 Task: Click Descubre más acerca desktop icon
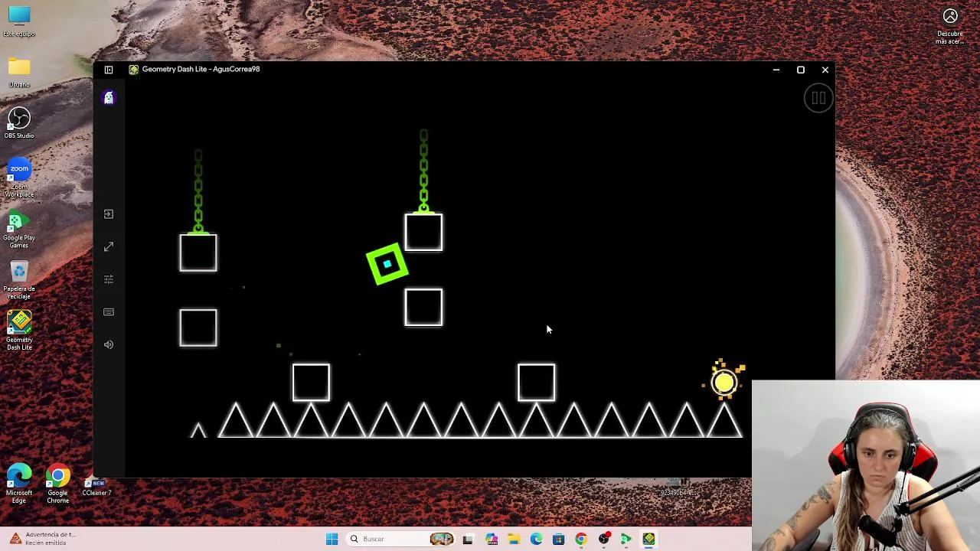(x=950, y=25)
